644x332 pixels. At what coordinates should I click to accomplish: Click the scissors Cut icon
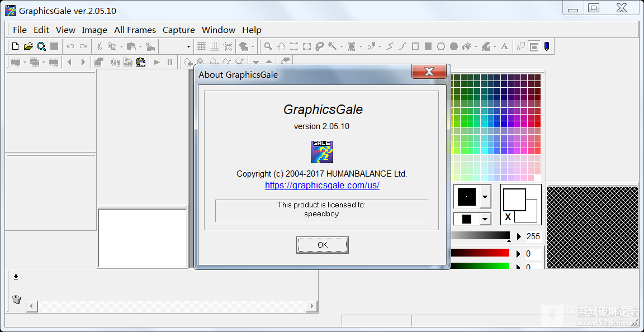(99, 46)
